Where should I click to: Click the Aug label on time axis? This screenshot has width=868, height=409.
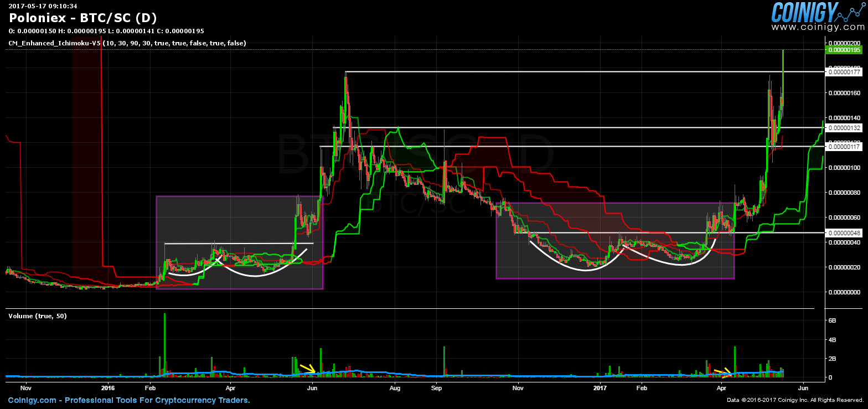click(x=395, y=388)
